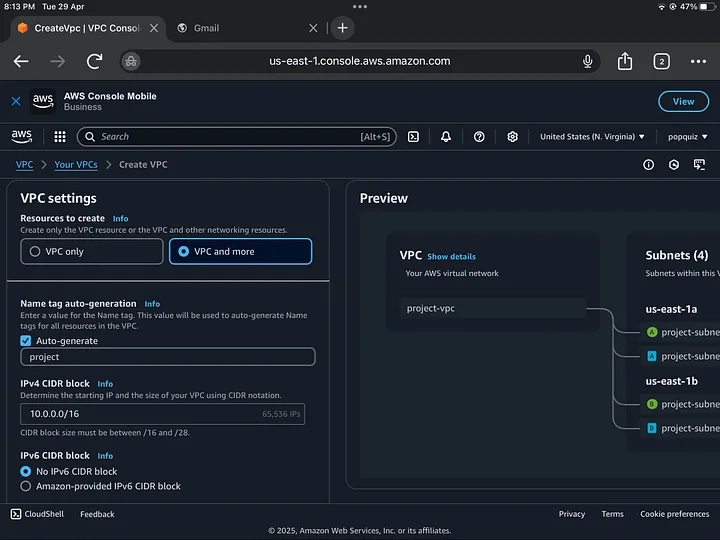Open the browser three-dot more menu

[x=698, y=61]
